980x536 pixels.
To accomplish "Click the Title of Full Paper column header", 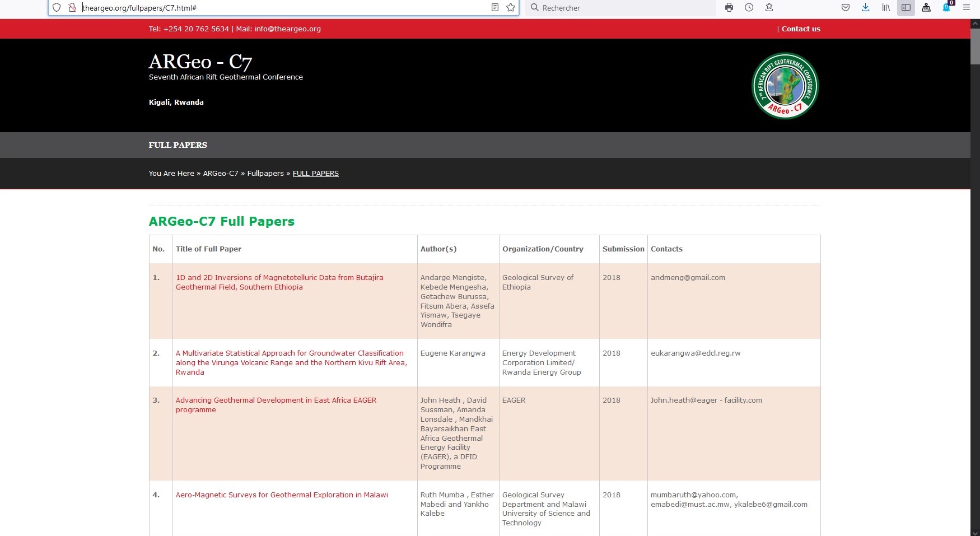I will click(208, 249).
